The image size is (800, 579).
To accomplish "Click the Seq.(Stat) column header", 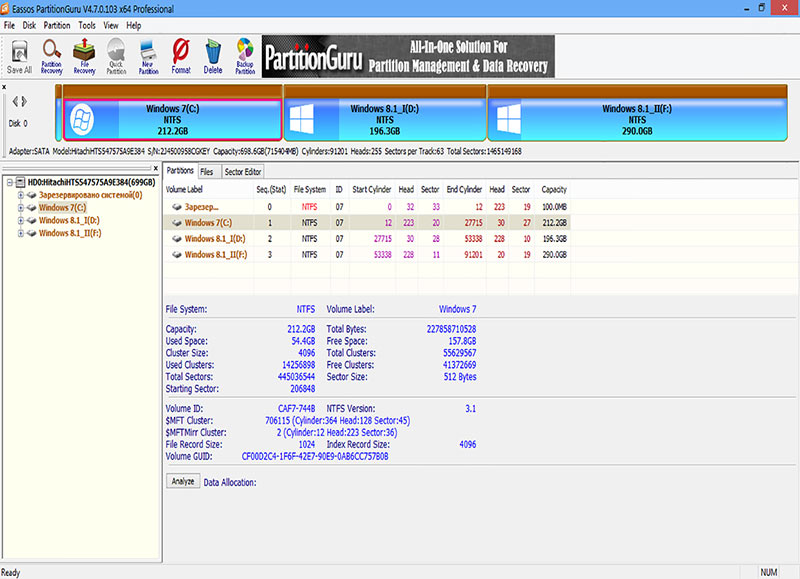I will pyautogui.click(x=271, y=189).
